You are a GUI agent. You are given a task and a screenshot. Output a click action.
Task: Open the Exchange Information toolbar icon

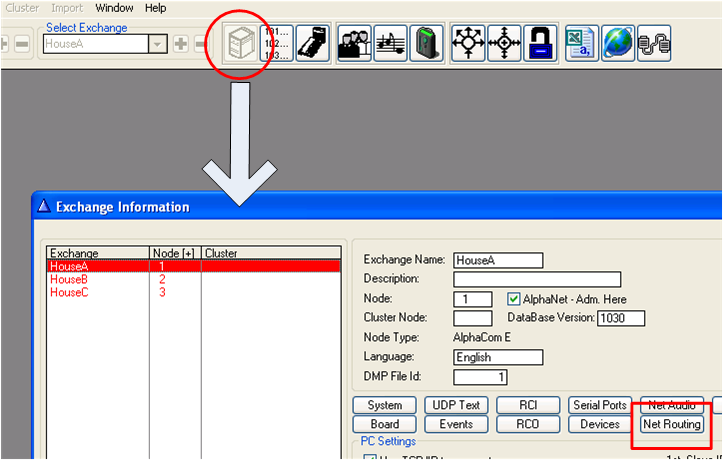point(238,43)
